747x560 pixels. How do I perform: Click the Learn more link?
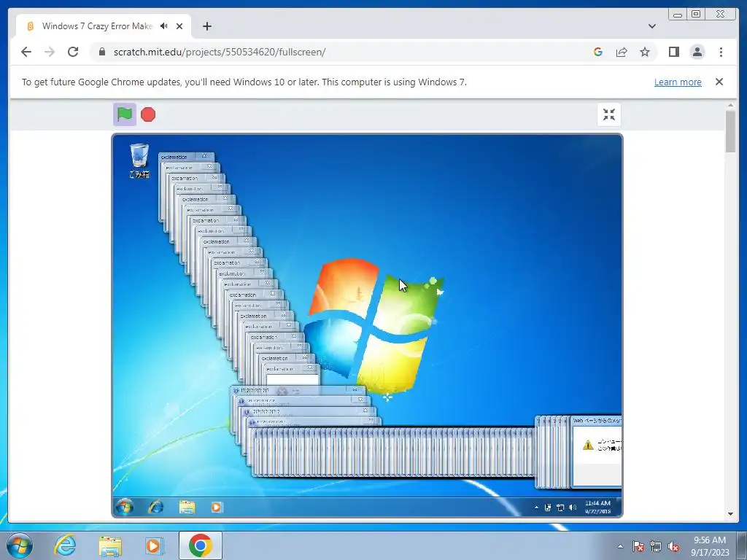(x=678, y=82)
